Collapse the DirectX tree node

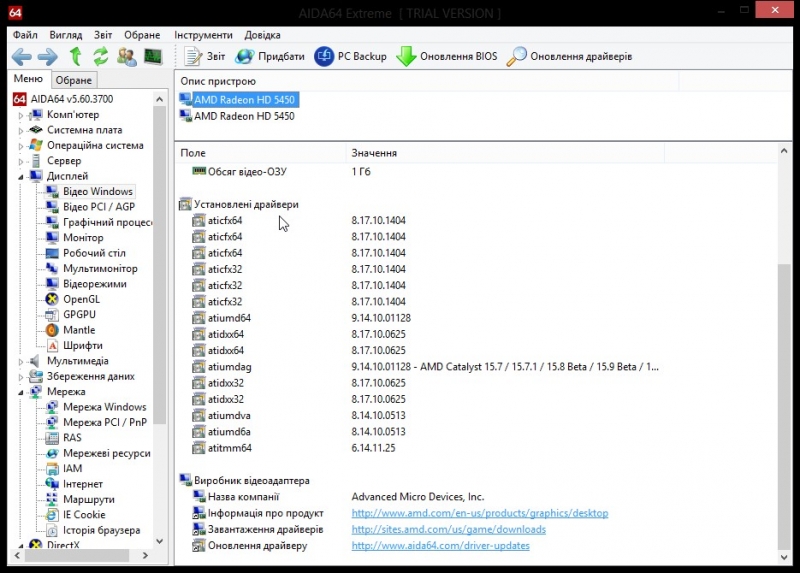21,545
